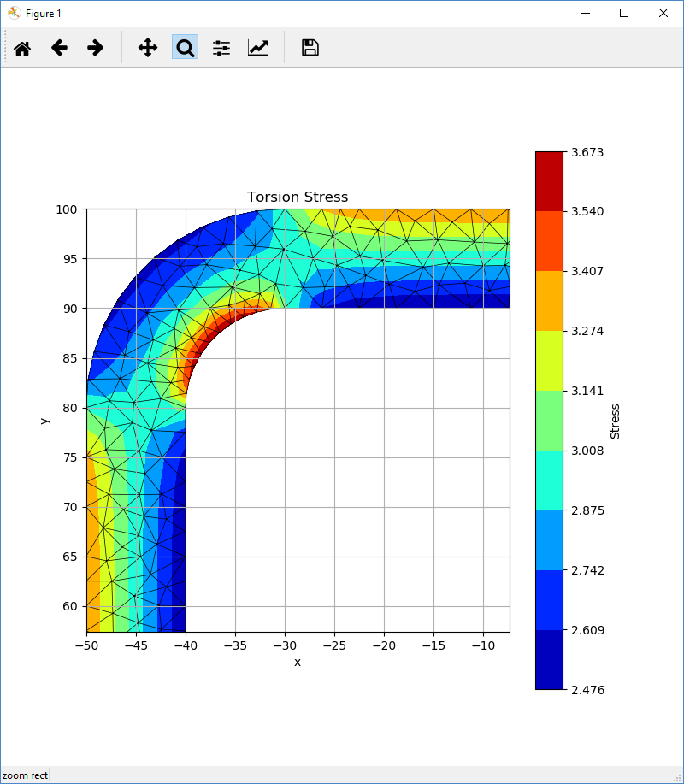Go back to the previous view
Viewport: 684px width, 784px height.
(59, 48)
